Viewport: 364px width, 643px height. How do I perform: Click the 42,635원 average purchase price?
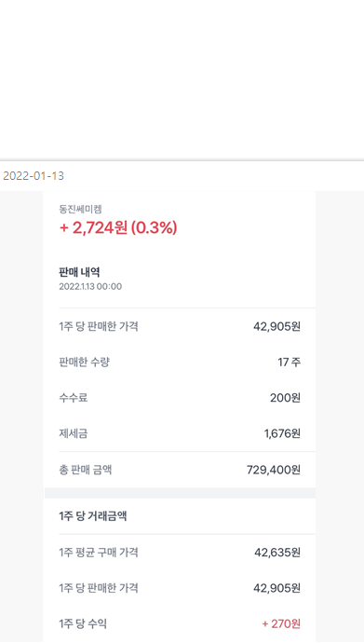pos(277,553)
